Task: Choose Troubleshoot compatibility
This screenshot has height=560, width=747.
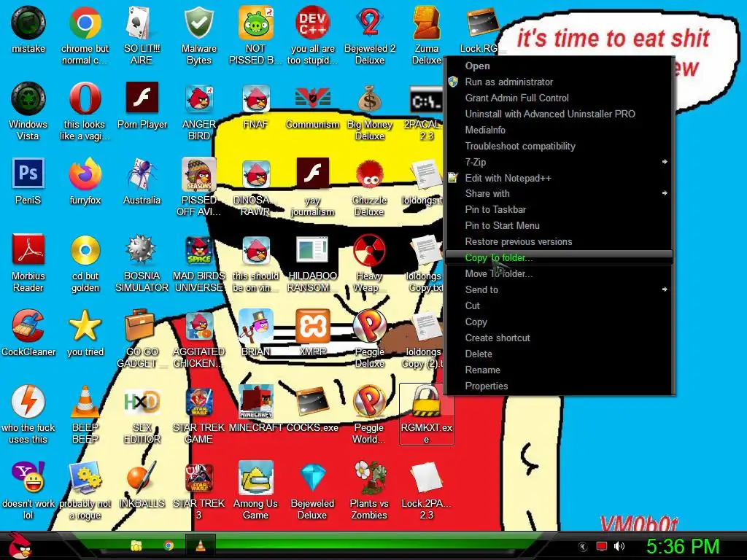Action: (560, 146)
